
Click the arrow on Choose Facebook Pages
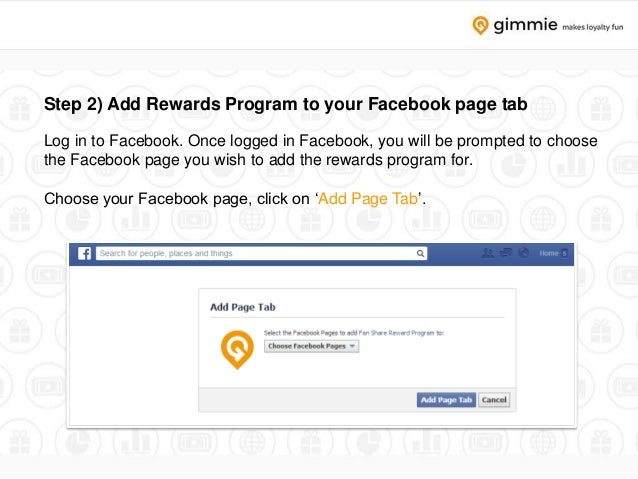pyautogui.click(x=352, y=346)
